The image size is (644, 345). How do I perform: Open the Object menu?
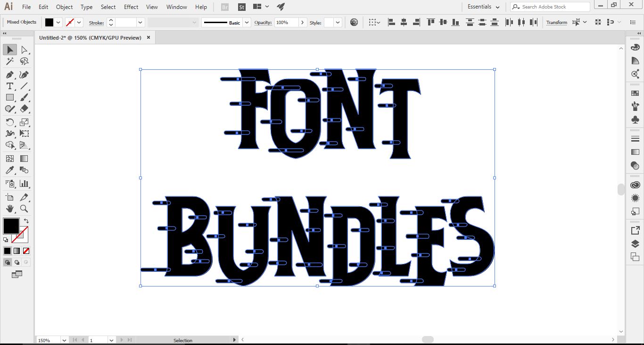click(65, 7)
